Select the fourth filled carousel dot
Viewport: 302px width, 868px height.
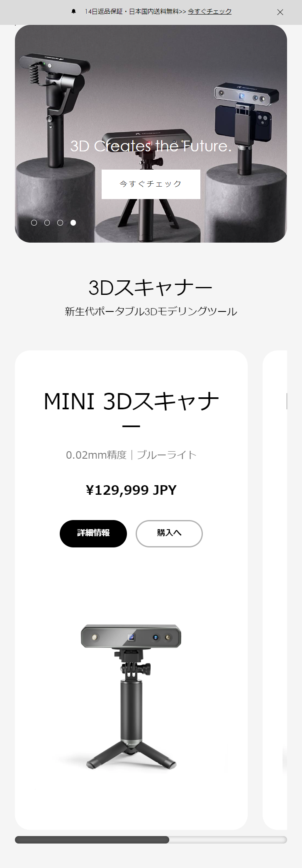[73, 223]
